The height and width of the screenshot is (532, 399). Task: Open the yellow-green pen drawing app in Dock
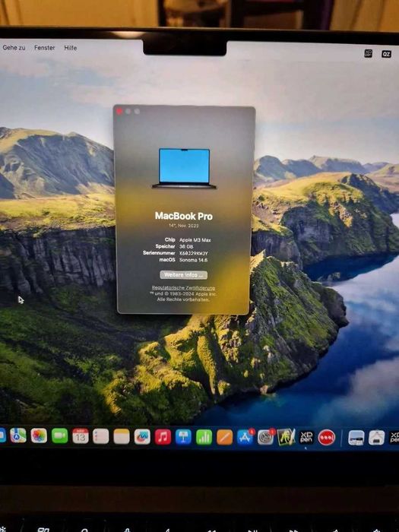(287, 437)
